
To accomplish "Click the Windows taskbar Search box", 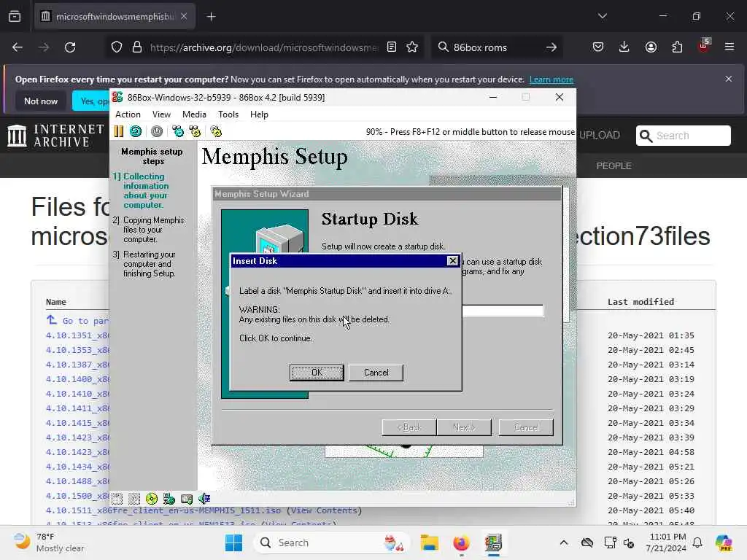I will (x=332, y=542).
